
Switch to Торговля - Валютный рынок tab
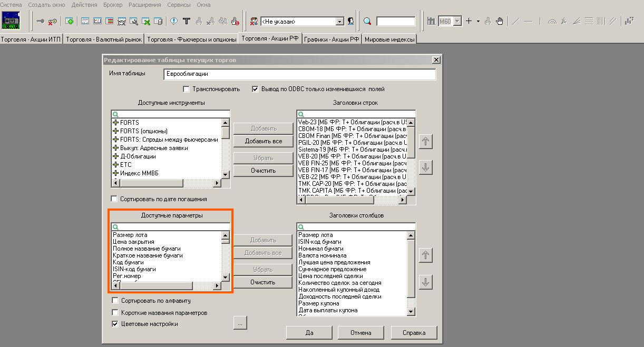click(104, 39)
